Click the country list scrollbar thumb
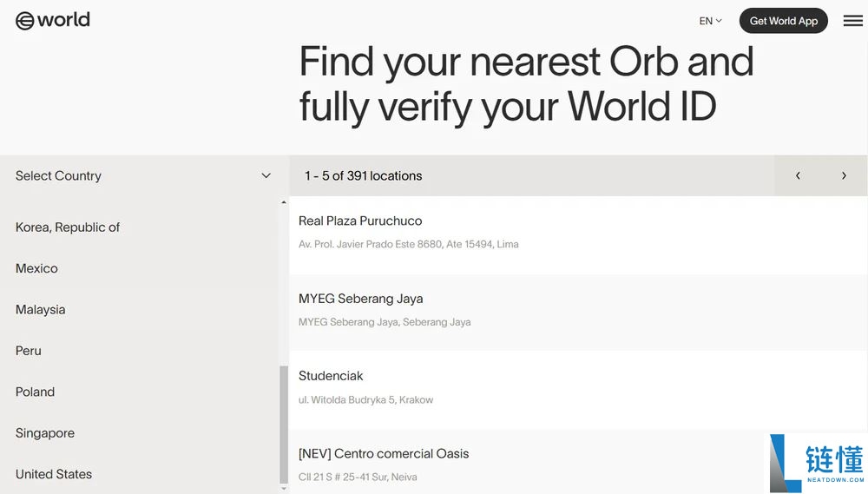Image resolution: width=868 pixels, height=494 pixels. [x=284, y=425]
